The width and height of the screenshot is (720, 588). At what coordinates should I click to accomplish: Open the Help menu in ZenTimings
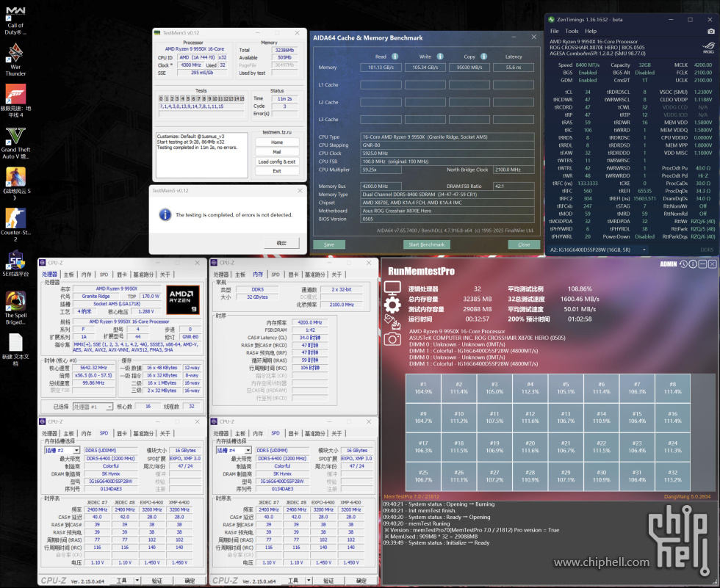591,31
